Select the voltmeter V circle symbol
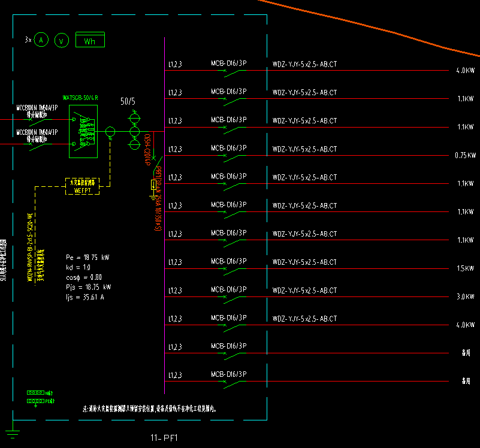Screen dimensions: 480x448 62,40
